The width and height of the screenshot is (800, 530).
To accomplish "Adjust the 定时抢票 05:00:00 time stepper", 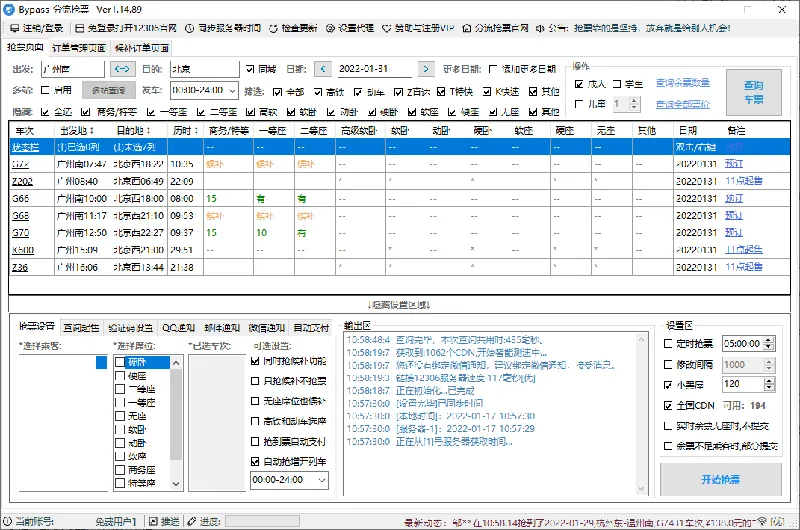I will point(769,343).
